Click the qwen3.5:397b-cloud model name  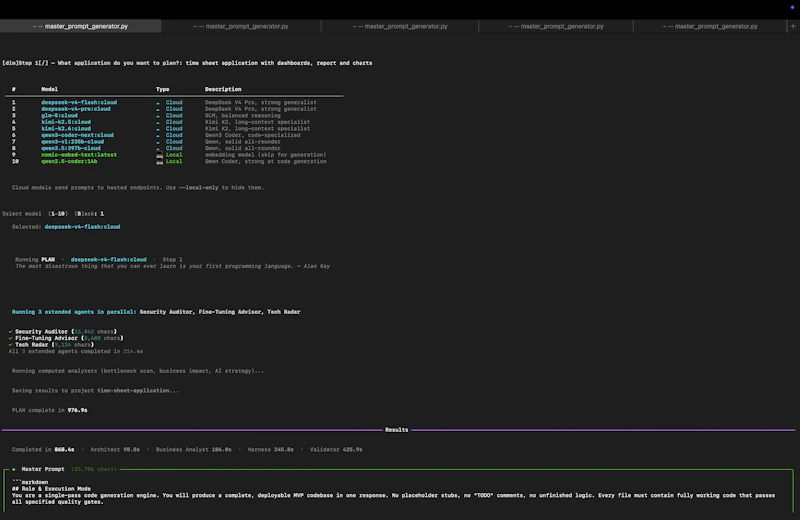(x=71, y=148)
